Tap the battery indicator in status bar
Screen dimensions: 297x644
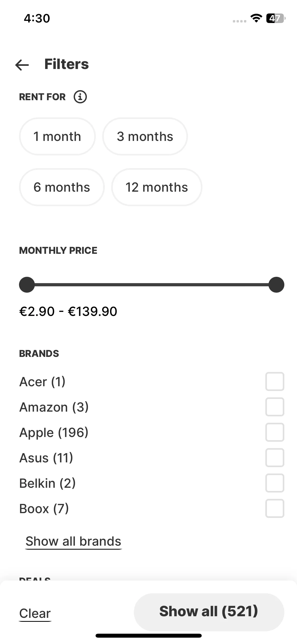click(276, 18)
